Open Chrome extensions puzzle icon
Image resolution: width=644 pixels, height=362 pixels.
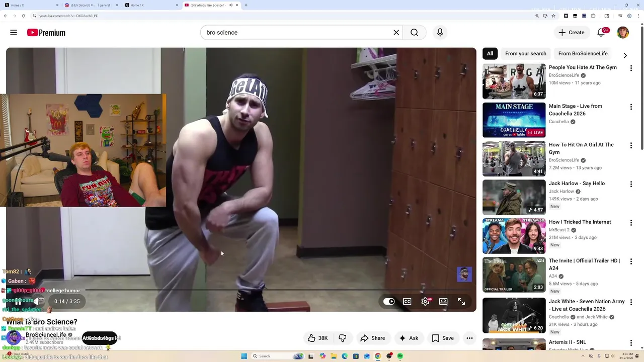pyautogui.click(x=593, y=16)
